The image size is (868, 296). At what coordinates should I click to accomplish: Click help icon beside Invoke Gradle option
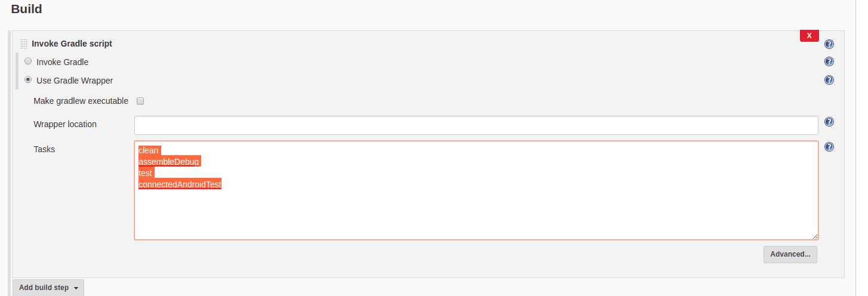tap(829, 61)
